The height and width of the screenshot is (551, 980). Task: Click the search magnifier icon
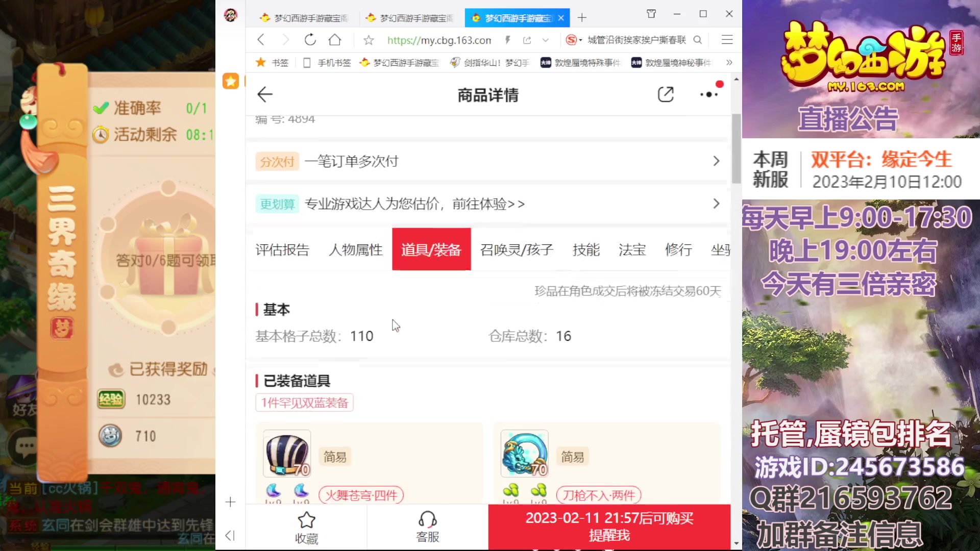(x=698, y=40)
